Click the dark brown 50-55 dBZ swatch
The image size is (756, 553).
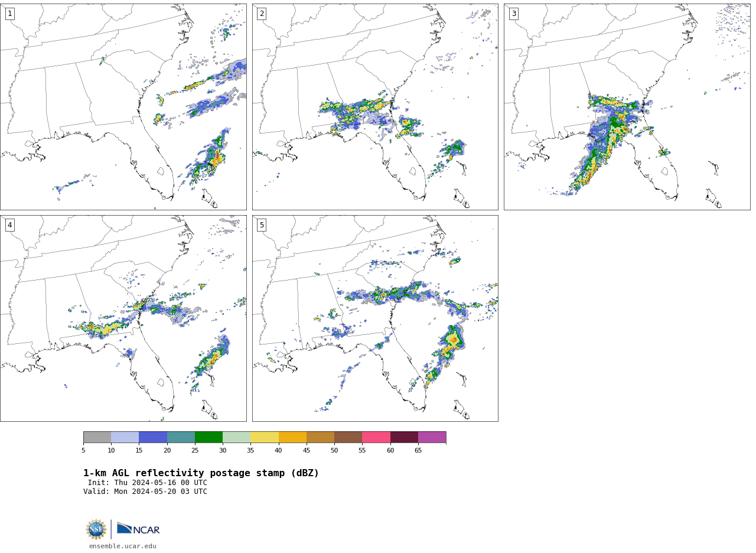348,437
